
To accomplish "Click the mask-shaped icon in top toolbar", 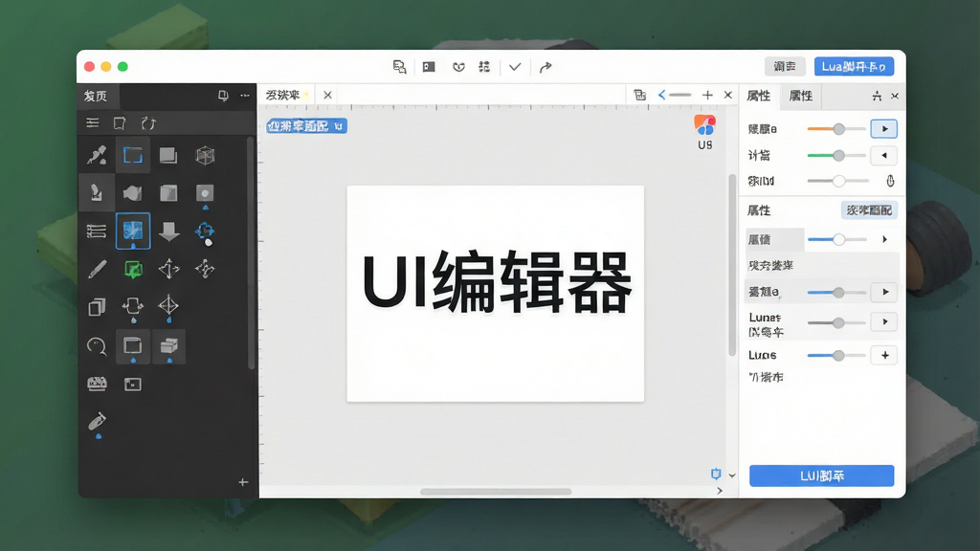I will coord(458,67).
